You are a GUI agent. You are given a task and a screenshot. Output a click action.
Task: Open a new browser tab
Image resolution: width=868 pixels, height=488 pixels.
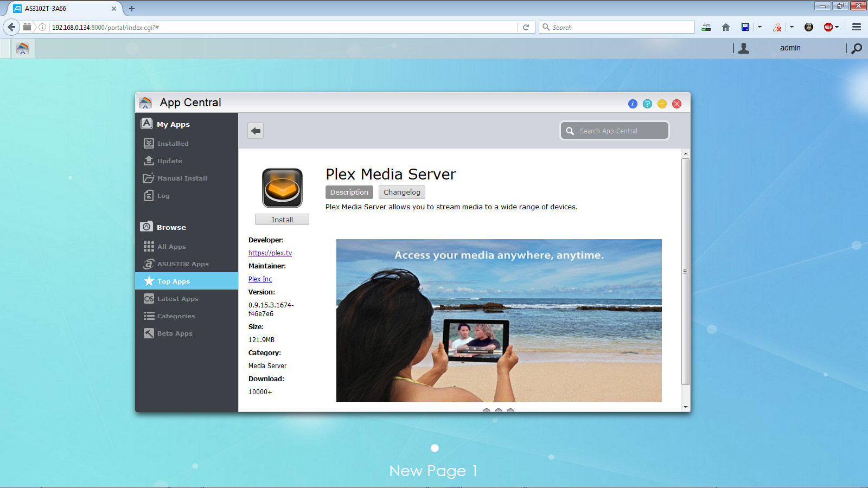coord(132,9)
